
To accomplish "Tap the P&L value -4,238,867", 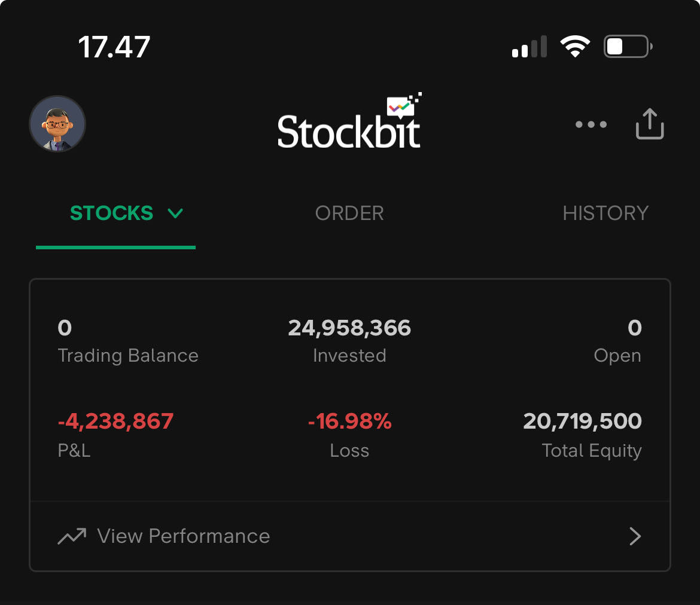I will (115, 421).
